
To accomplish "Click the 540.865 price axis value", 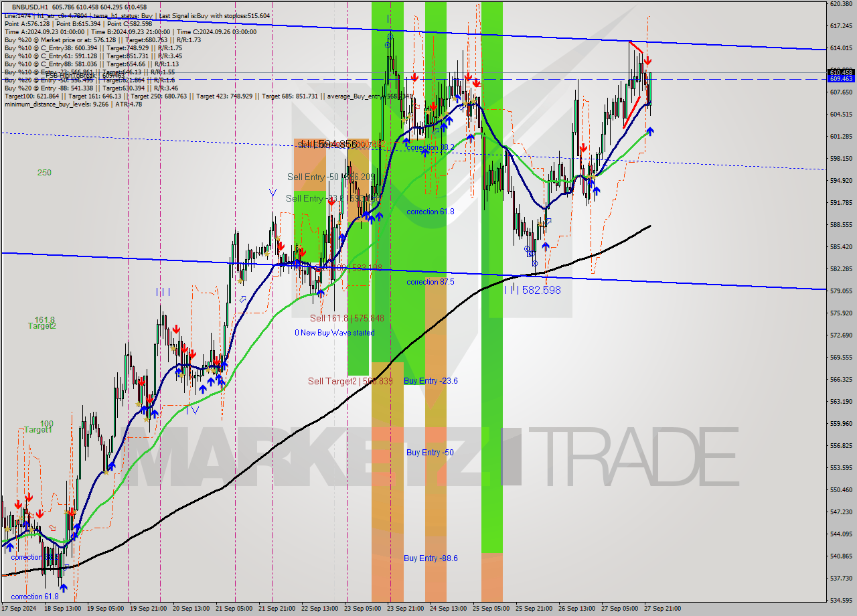I will (x=840, y=556).
